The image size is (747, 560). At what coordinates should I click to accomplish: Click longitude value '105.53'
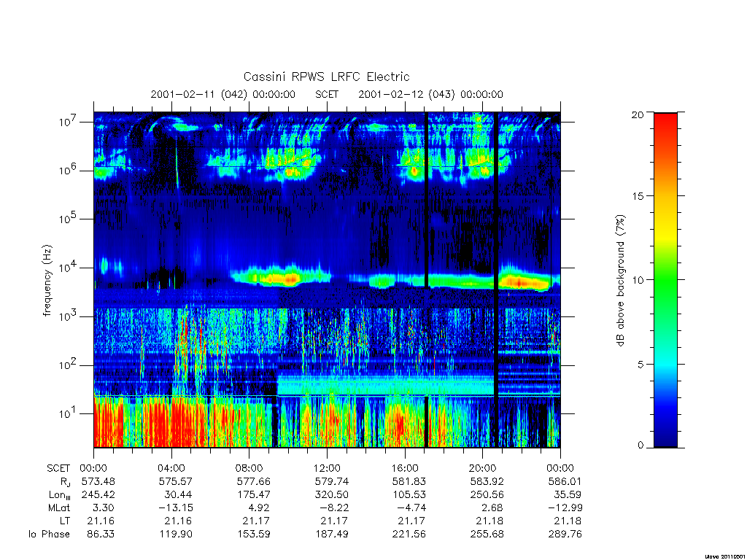pyautogui.click(x=409, y=495)
